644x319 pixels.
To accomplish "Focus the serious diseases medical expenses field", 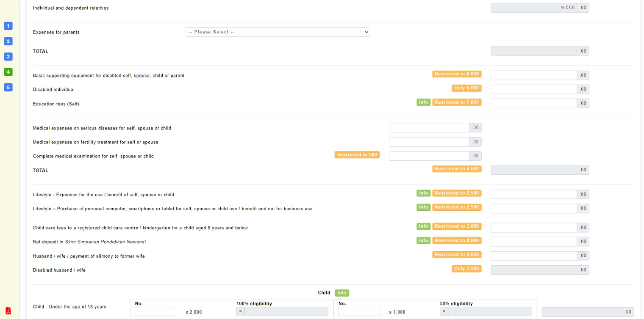I will pyautogui.click(x=429, y=128).
